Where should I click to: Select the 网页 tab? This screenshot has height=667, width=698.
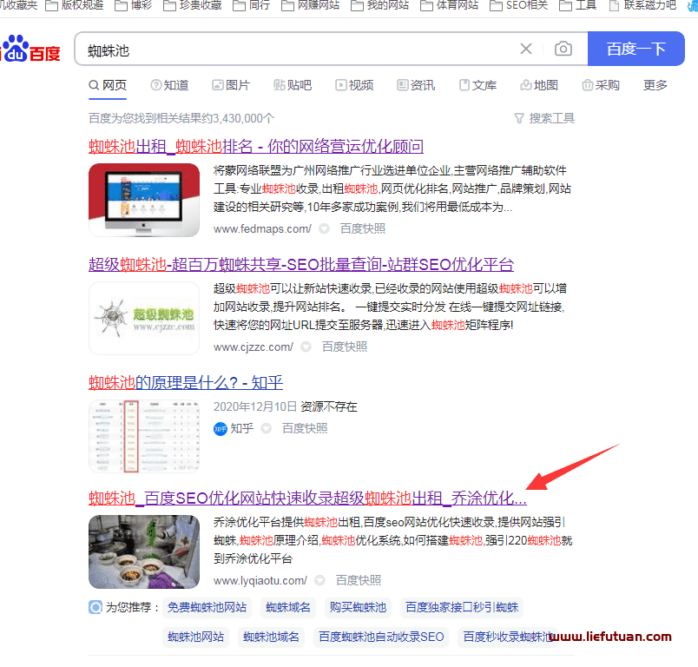tap(108, 85)
